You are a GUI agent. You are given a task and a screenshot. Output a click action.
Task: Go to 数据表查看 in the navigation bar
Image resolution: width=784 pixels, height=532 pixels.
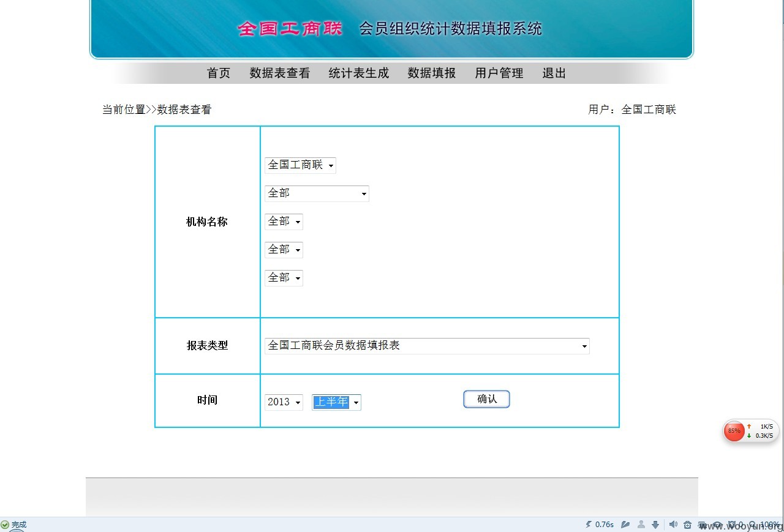tap(280, 73)
